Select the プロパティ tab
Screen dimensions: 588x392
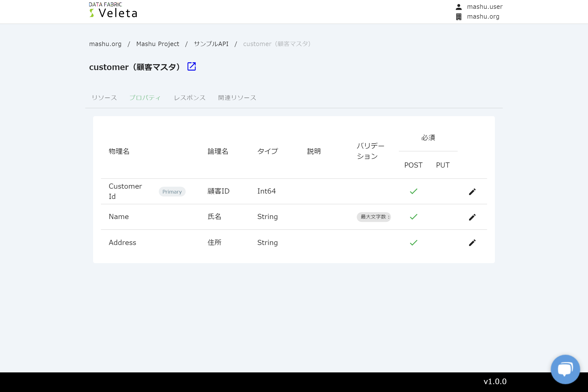[x=145, y=98]
